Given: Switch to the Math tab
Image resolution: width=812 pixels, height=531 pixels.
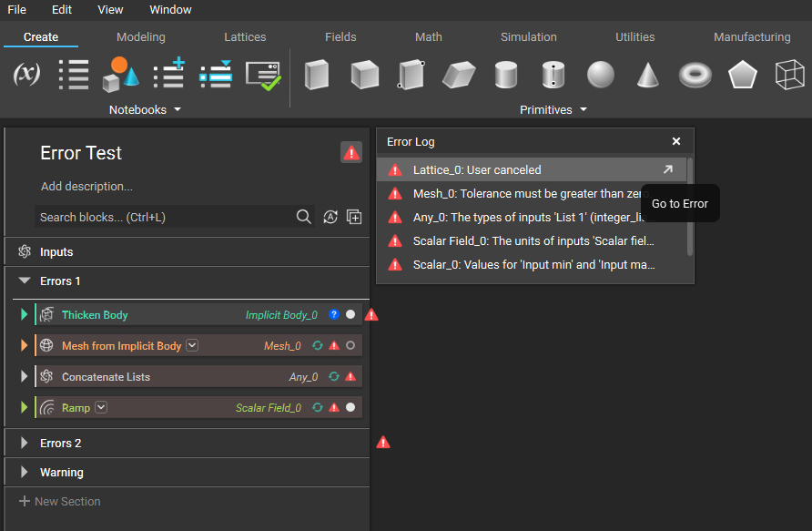Looking at the screenshot, I should 428,36.
